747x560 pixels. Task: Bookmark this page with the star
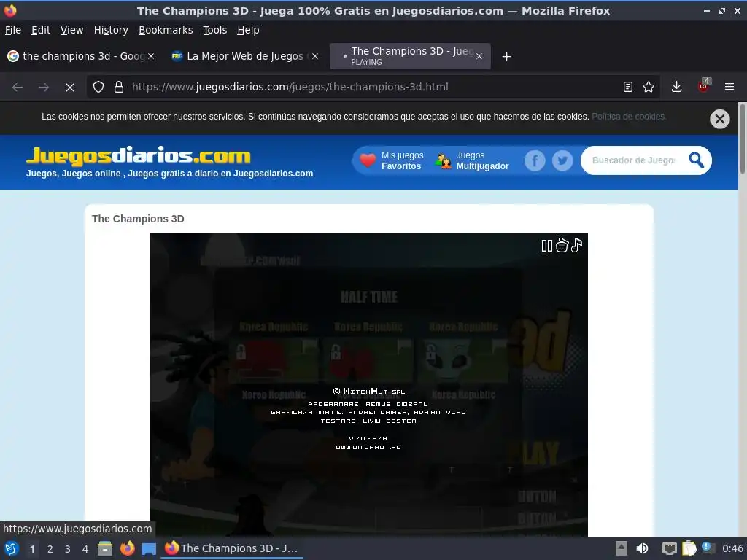649,87
